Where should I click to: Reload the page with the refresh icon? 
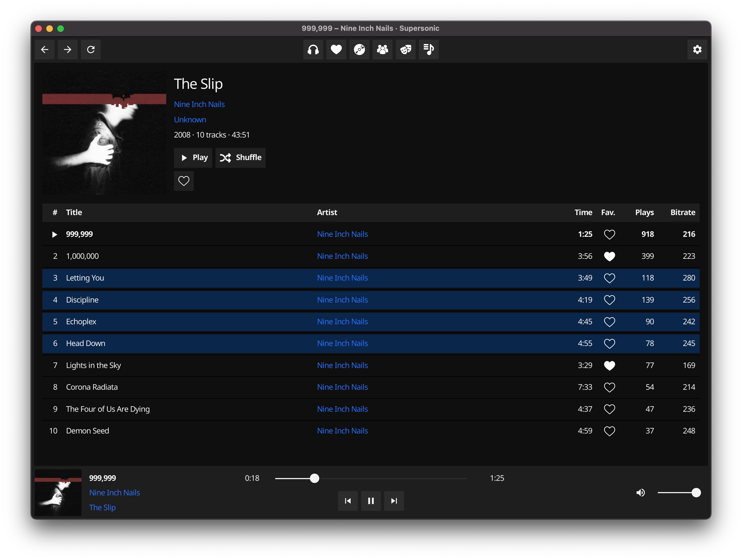tap(91, 50)
